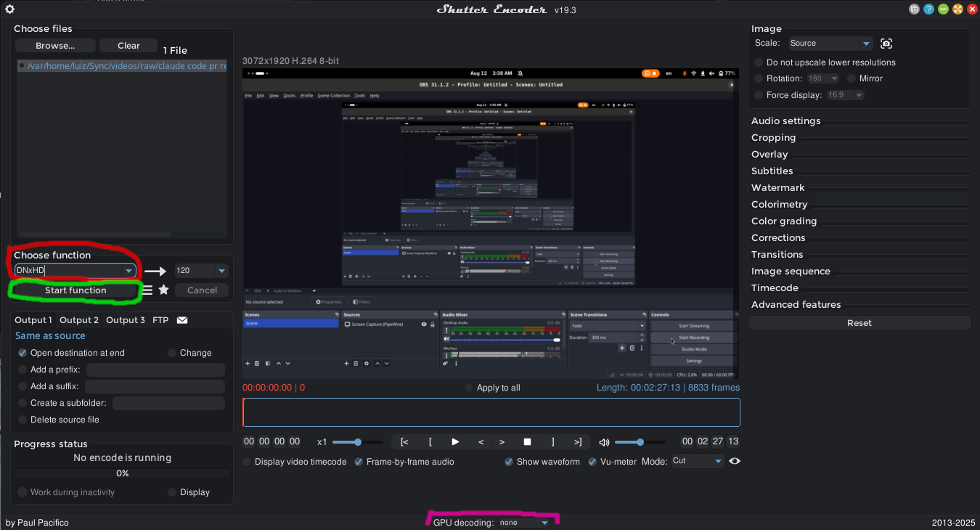Open the DNxHD function dropdown

pos(75,271)
